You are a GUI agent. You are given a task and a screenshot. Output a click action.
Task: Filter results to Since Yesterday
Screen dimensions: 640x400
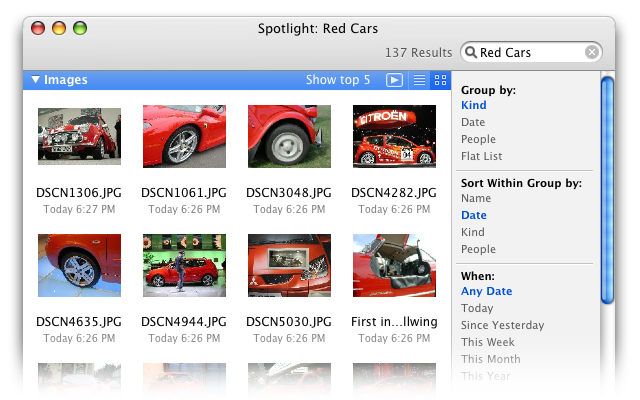pos(502,326)
